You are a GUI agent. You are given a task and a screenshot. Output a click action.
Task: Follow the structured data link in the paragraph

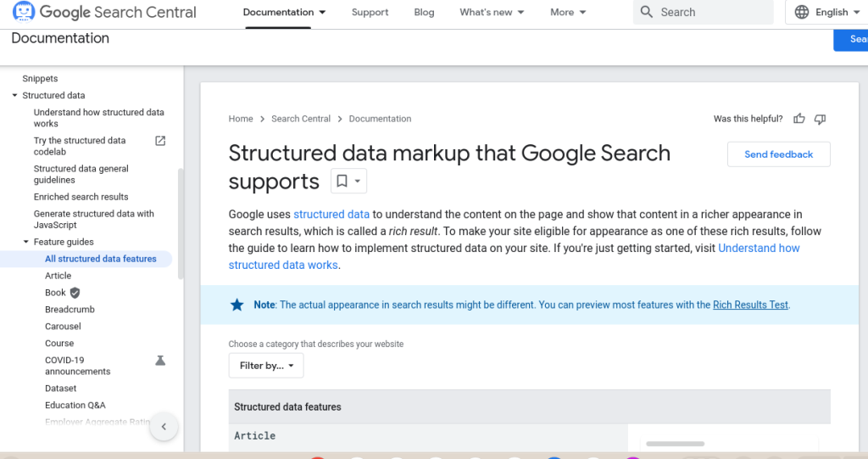pyautogui.click(x=331, y=214)
